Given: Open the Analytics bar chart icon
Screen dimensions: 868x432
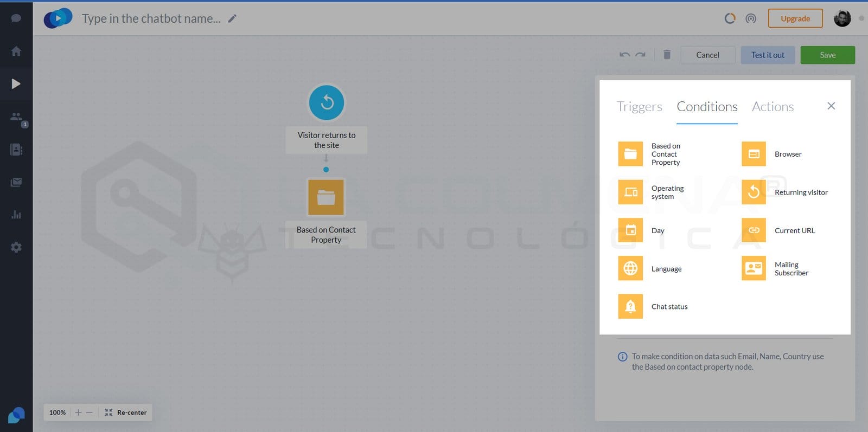Looking at the screenshot, I should 16,215.
